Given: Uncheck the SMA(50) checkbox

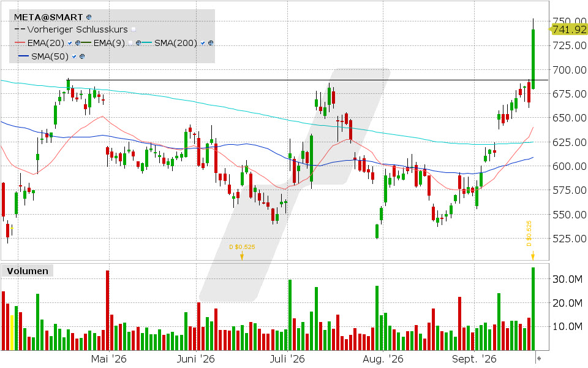Looking at the screenshot, I should [x=74, y=56].
